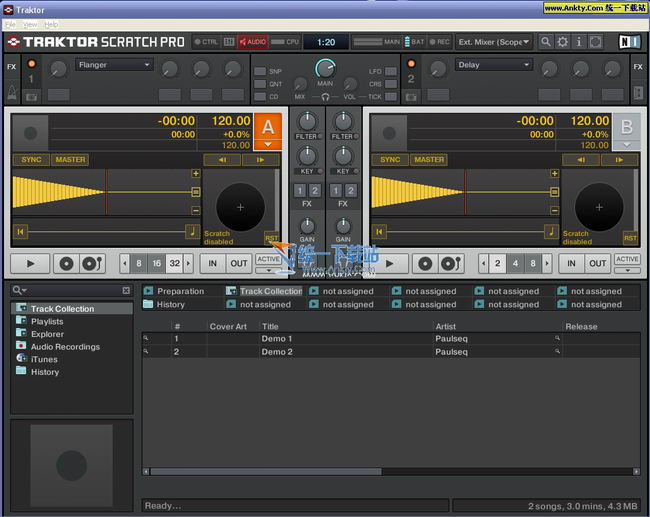The width and height of the screenshot is (650, 517).
Task: Click Deck A cue disc button
Action: tap(66, 263)
